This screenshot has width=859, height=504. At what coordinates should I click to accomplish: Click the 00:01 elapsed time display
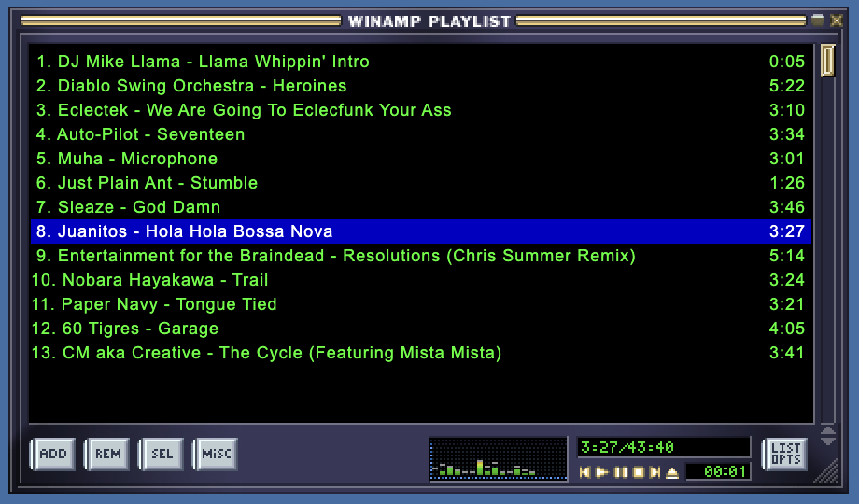717,472
